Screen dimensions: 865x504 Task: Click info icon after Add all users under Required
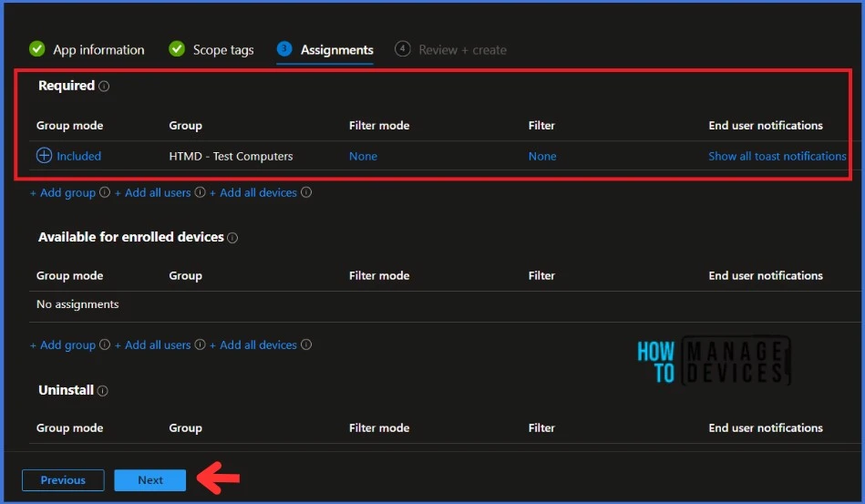tap(200, 193)
